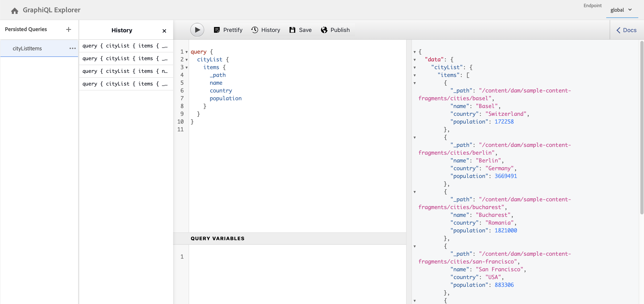The image size is (644, 304).
Task: Save the query with the Save button
Action: [x=300, y=30]
